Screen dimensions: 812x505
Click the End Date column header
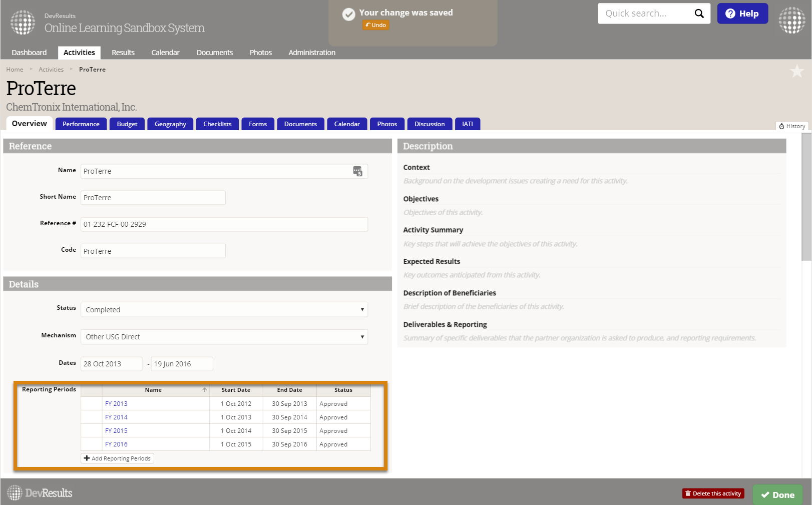pos(290,390)
